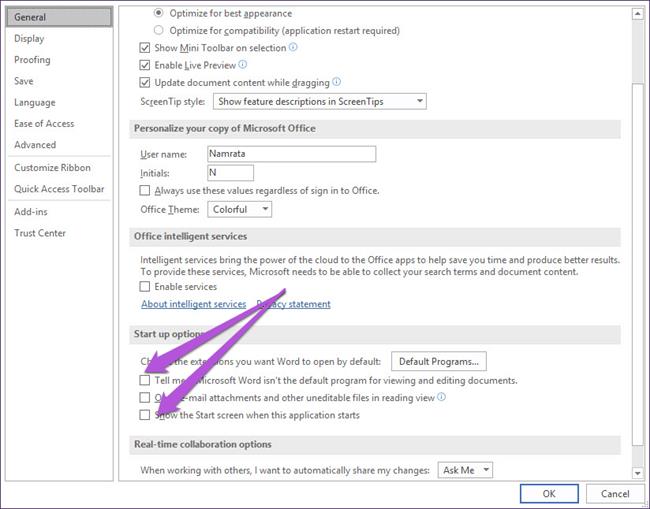
Task: Select Optimize for best appearance radio
Action: pyautogui.click(x=158, y=13)
